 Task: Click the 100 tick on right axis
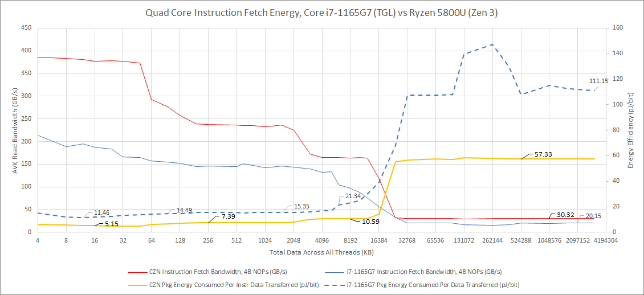coord(618,105)
